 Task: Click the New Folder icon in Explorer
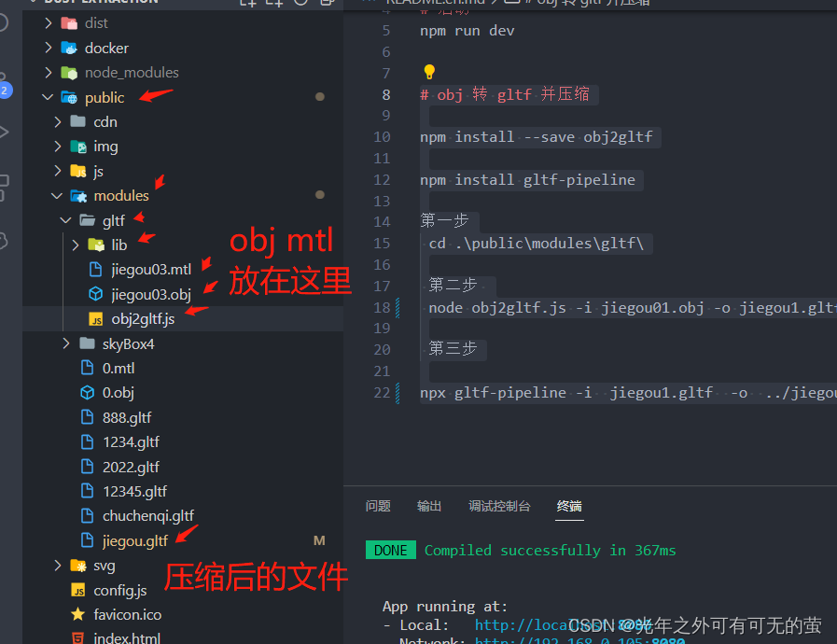(273, 5)
